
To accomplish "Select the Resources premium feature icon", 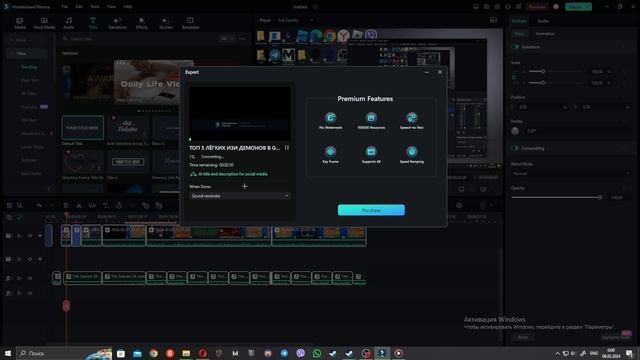I will tap(371, 118).
